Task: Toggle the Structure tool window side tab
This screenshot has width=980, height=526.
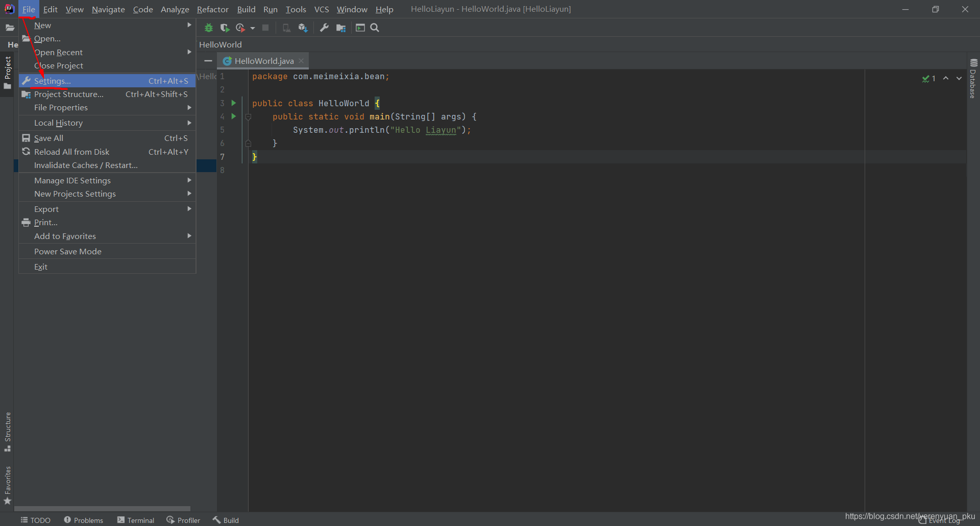Action: (x=7, y=431)
